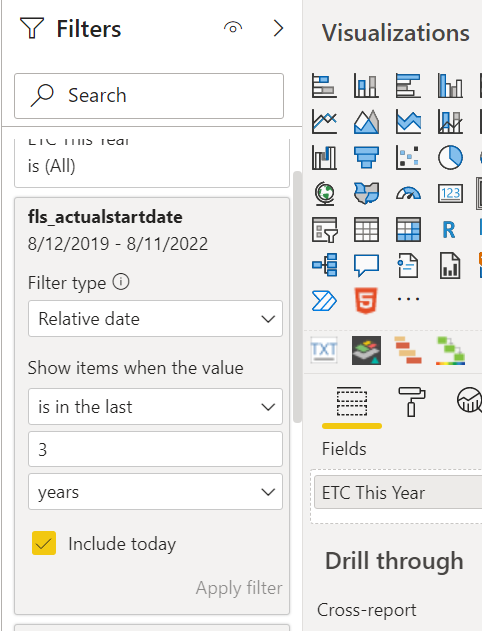Click the Apply filter link
Image resolution: width=482 pixels, height=631 pixels.
[239, 588]
